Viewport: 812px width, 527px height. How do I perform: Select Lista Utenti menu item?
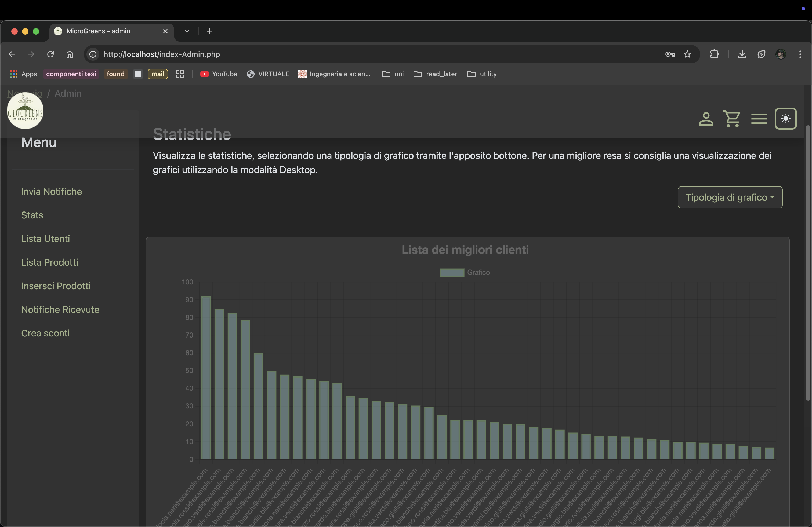pyautogui.click(x=45, y=239)
